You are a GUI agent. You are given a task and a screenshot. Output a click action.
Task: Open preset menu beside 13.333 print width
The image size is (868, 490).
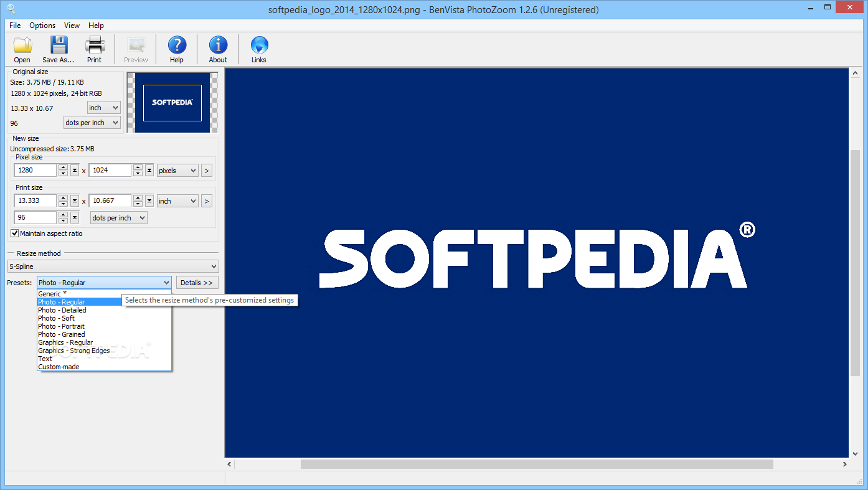75,201
